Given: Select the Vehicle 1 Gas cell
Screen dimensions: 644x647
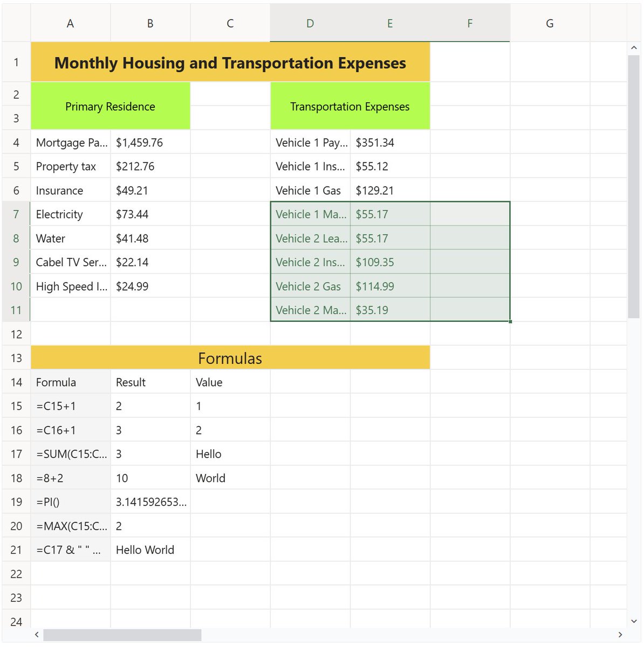Looking at the screenshot, I should pos(310,190).
